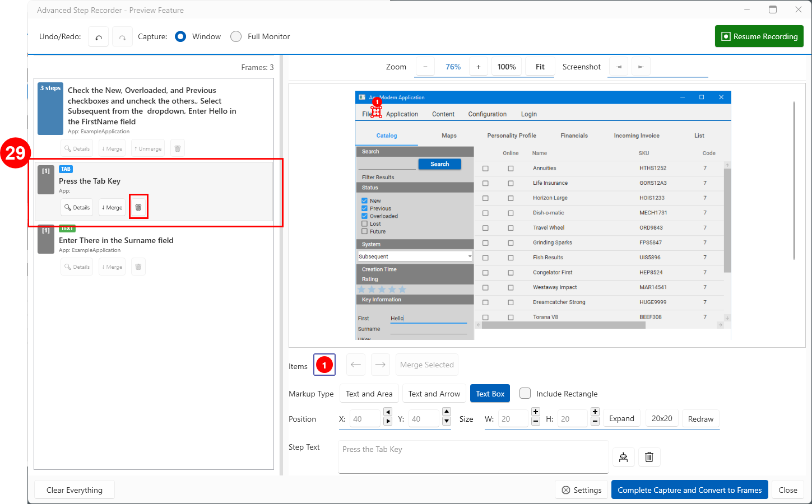Screen dimensions: 812x504
Task: Increase the width with plus stepper
Action: click(x=536, y=412)
